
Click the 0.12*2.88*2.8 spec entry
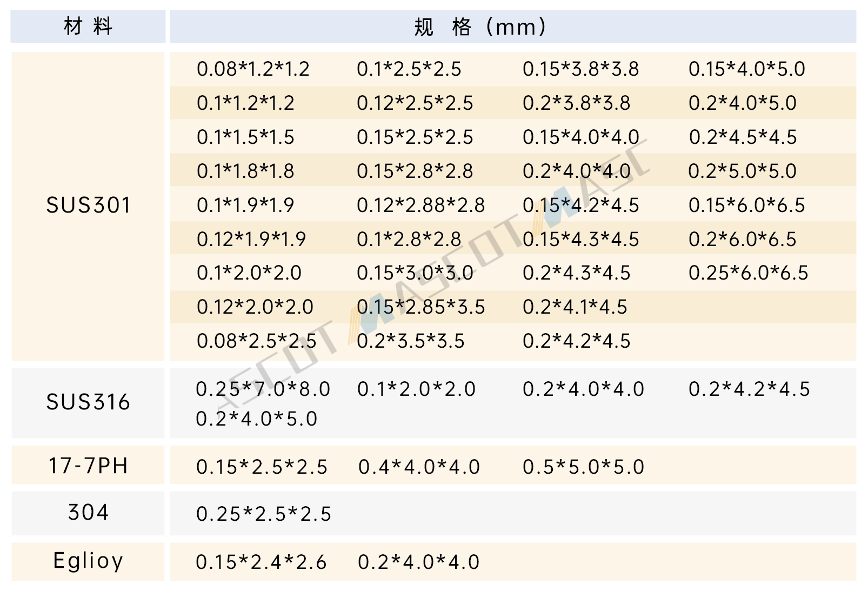pos(420,205)
